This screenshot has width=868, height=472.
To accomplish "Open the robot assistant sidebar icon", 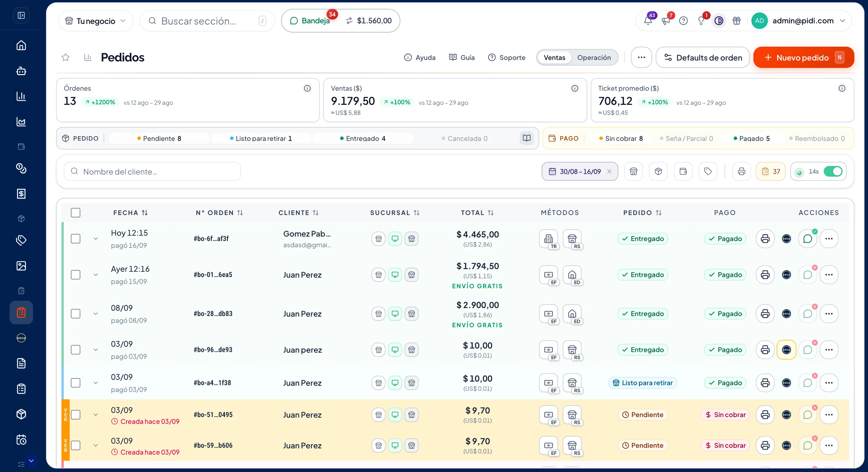I will (21, 71).
